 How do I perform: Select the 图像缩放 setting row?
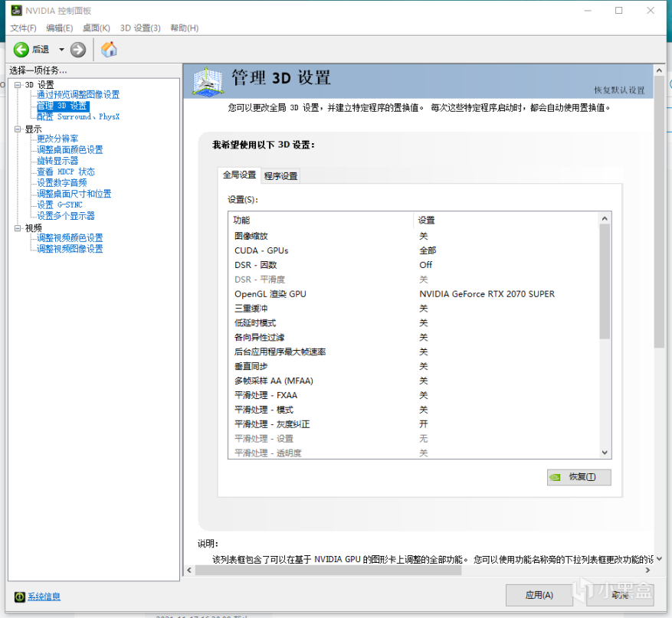point(413,236)
